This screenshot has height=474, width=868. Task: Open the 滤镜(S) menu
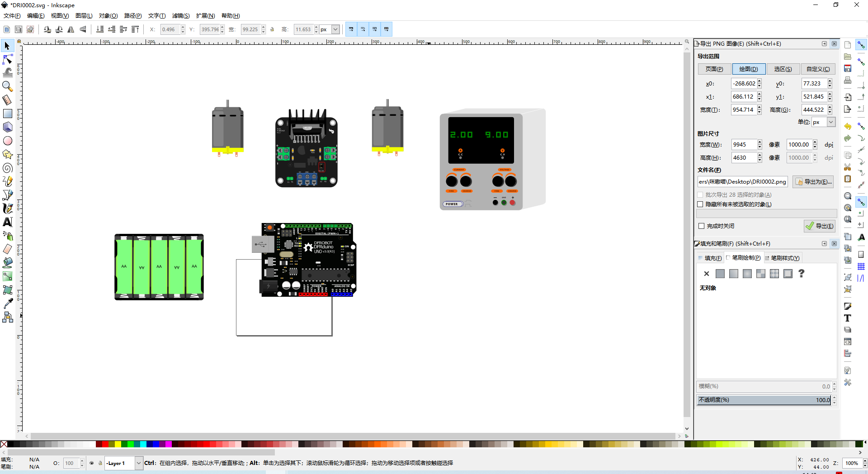tap(181, 16)
